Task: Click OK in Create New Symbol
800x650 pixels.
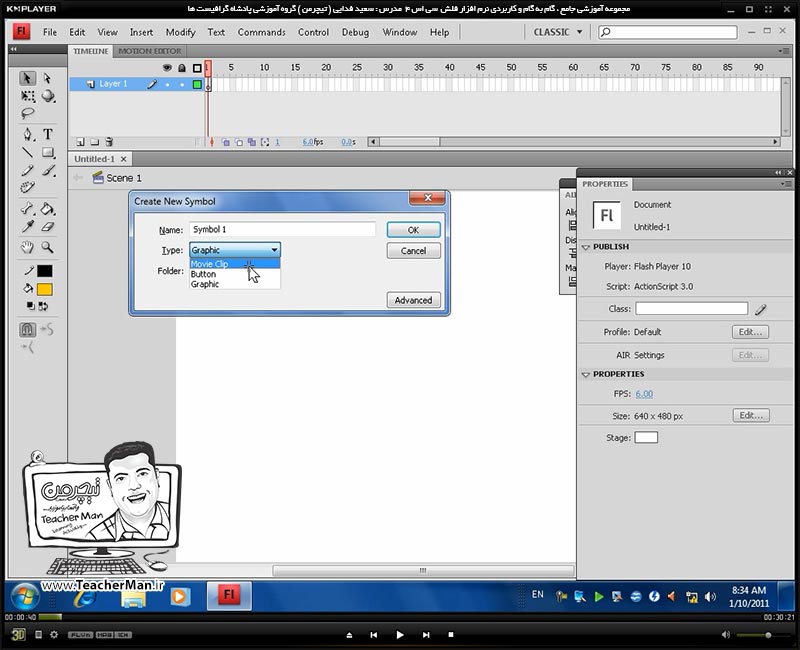Action: point(413,230)
